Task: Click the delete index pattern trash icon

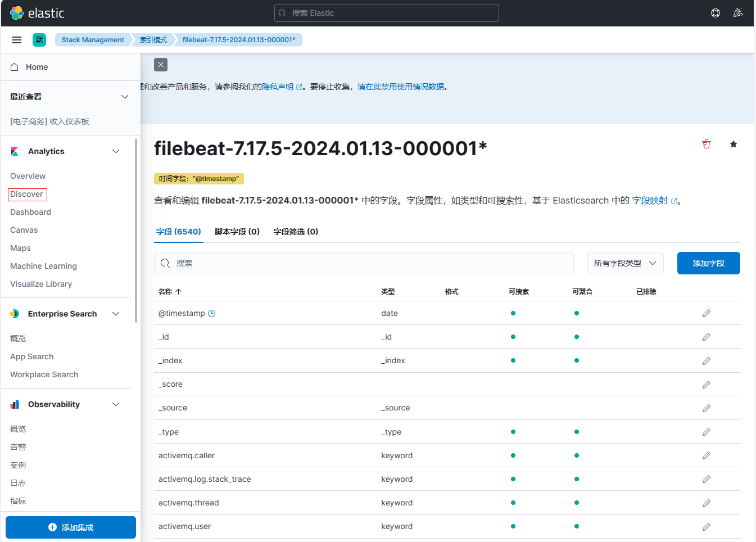Action: pyautogui.click(x=707, y=144)
